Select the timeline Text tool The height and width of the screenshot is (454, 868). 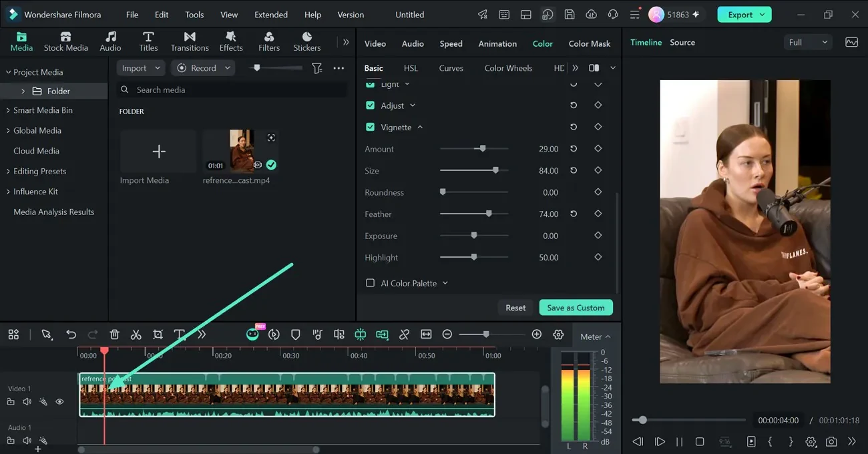[180, 334]
